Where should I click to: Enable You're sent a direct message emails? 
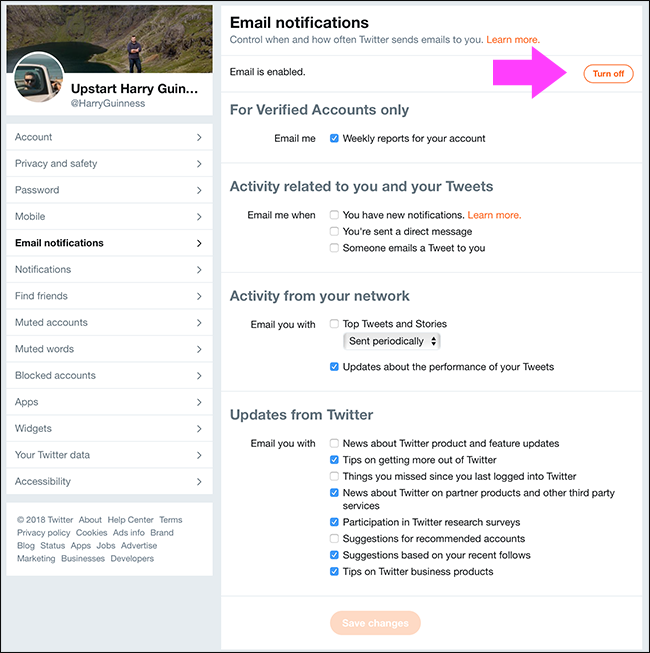pyautogui.click(x=334, y=231)
